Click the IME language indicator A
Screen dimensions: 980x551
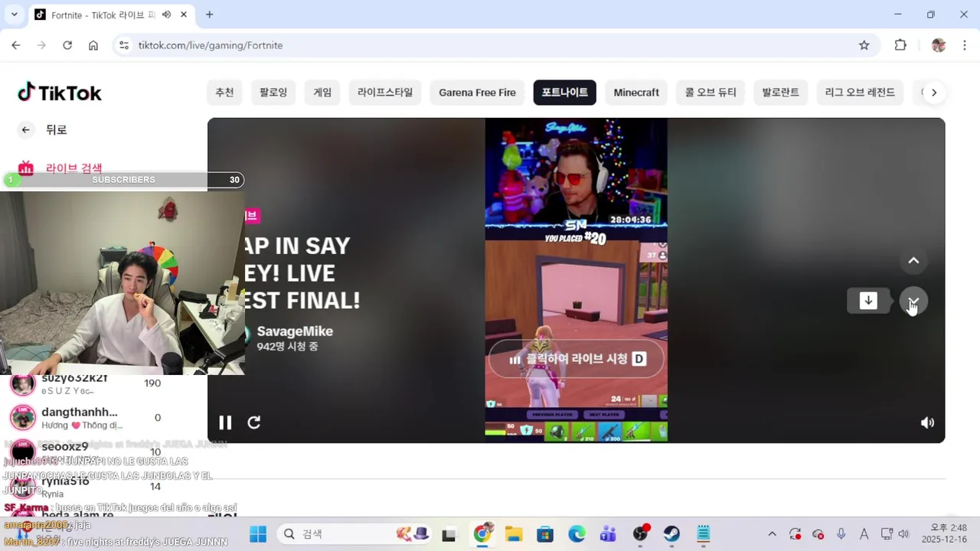864,534
